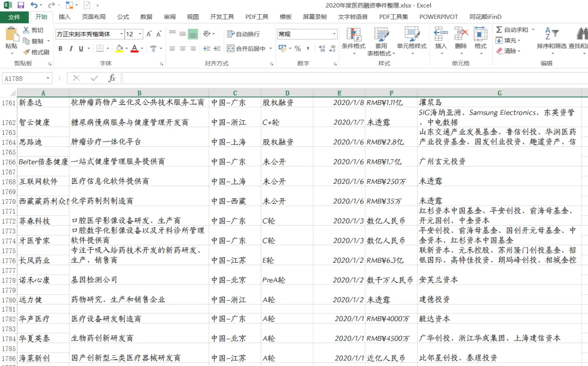Click decrease decimal icon

[x=332, y=48]
